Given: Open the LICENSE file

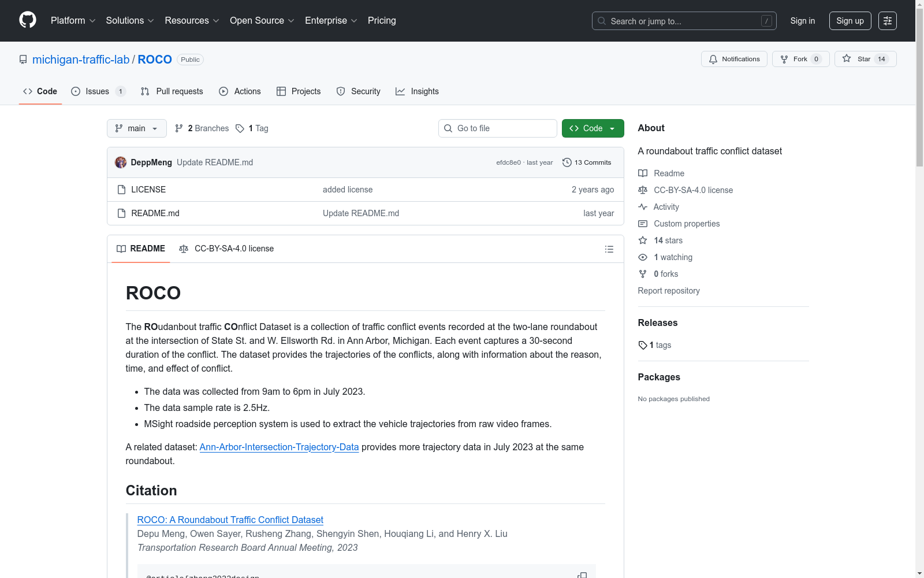Looking at the screenshot, I should 148,190.
